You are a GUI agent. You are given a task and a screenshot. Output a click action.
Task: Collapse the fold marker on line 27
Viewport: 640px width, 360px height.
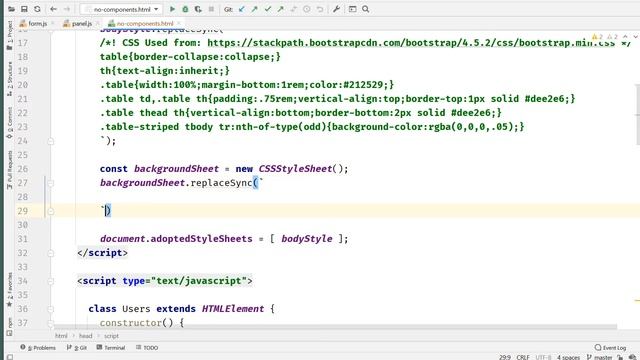(51, 183)
